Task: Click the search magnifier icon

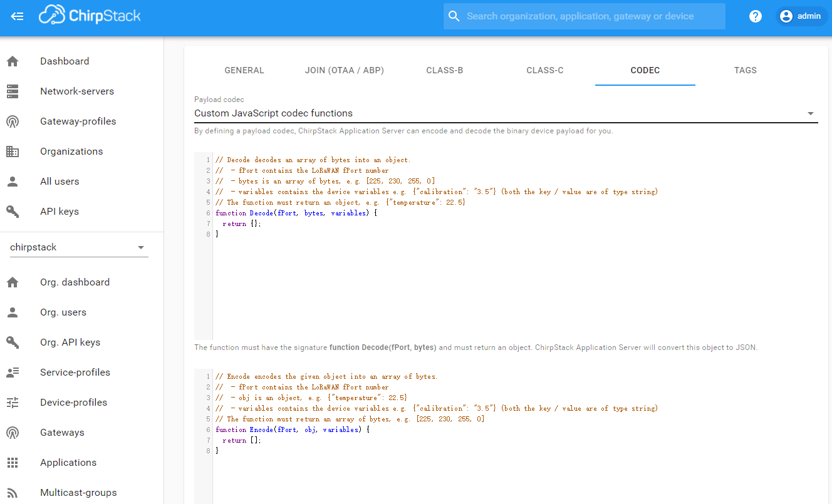Action: [x=454, y=16]
